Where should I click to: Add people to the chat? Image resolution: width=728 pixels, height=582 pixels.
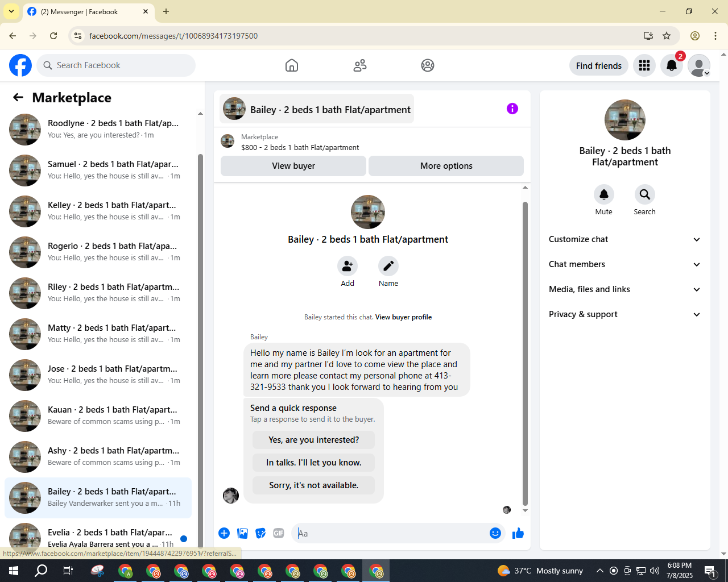click(x=348, y=266)
